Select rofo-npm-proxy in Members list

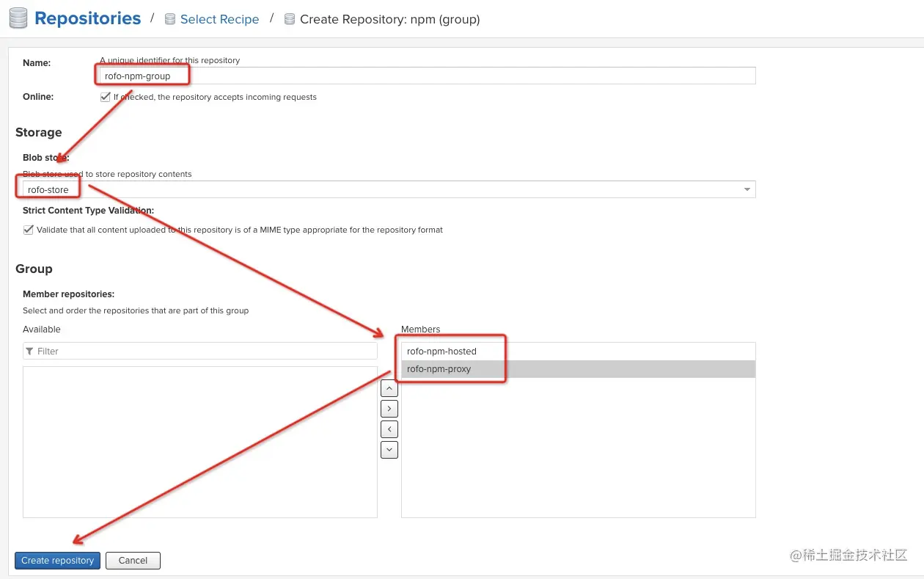click(x=578, y=369)
